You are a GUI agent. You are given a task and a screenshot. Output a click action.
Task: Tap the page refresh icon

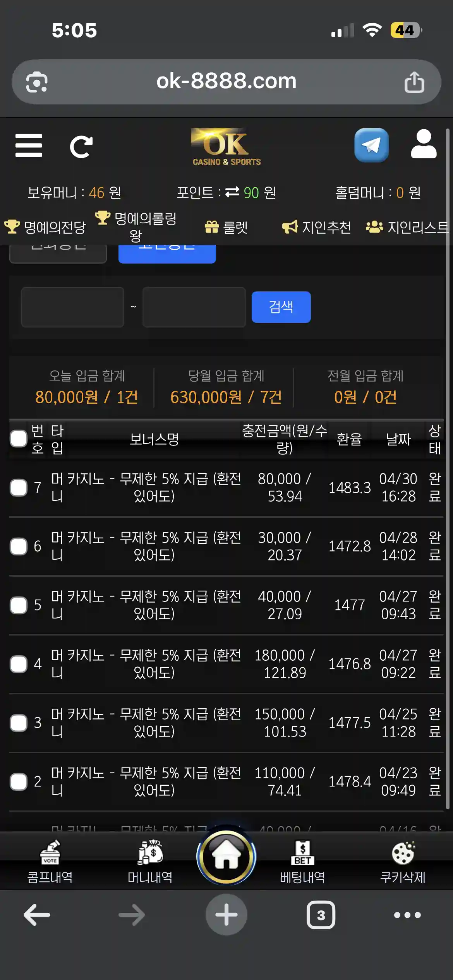click(x=81, y=147)
